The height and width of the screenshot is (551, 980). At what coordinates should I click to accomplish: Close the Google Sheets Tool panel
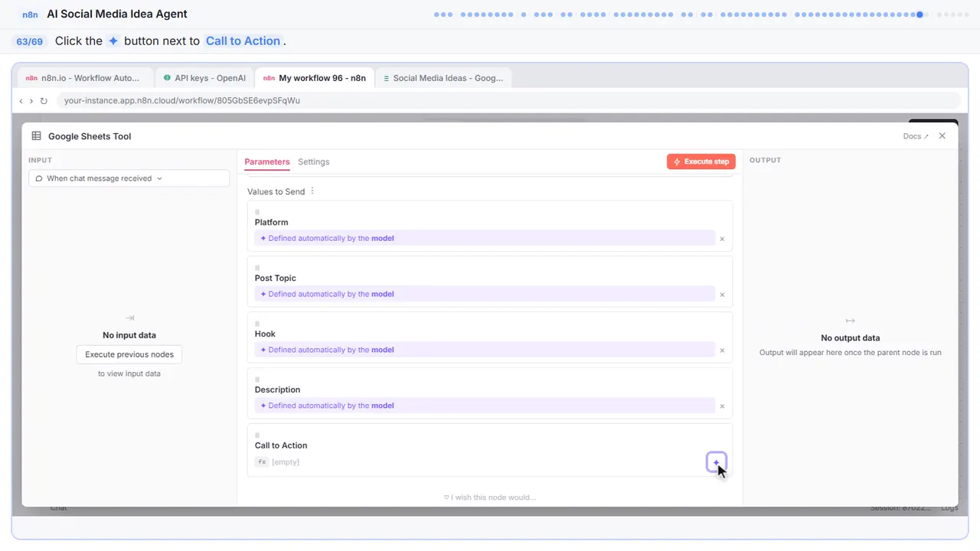pyautogui.click(x=942, y=136)
